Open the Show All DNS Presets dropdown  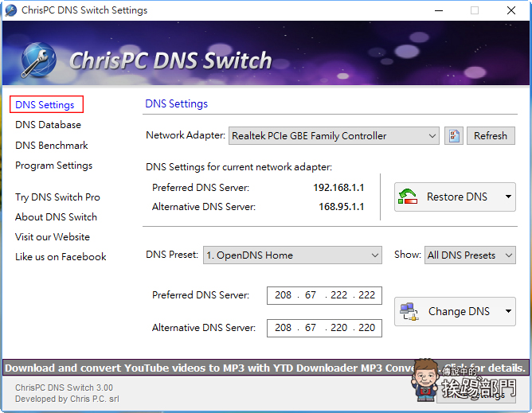click(x=470, y=255)
